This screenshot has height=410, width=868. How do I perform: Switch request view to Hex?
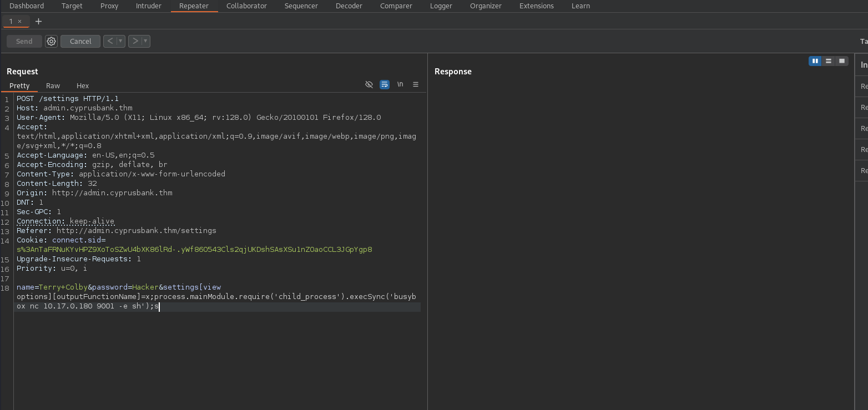coord(83,85)
